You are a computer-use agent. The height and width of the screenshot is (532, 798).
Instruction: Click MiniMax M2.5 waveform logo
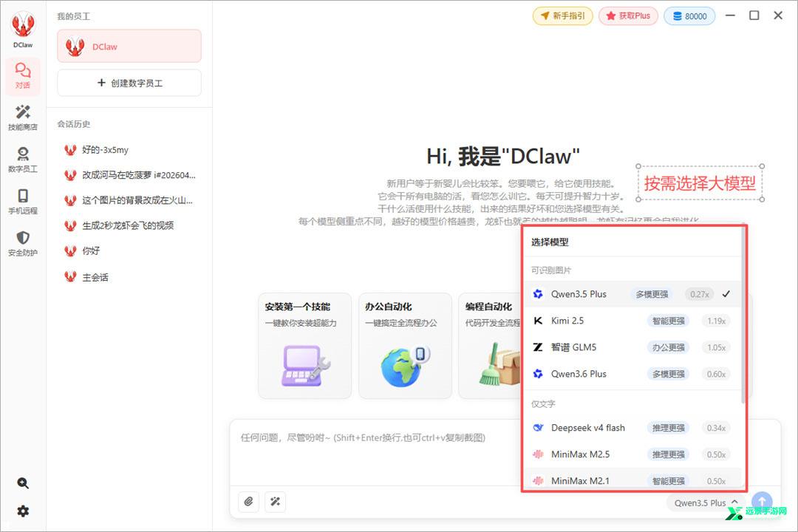click(538, 454)
